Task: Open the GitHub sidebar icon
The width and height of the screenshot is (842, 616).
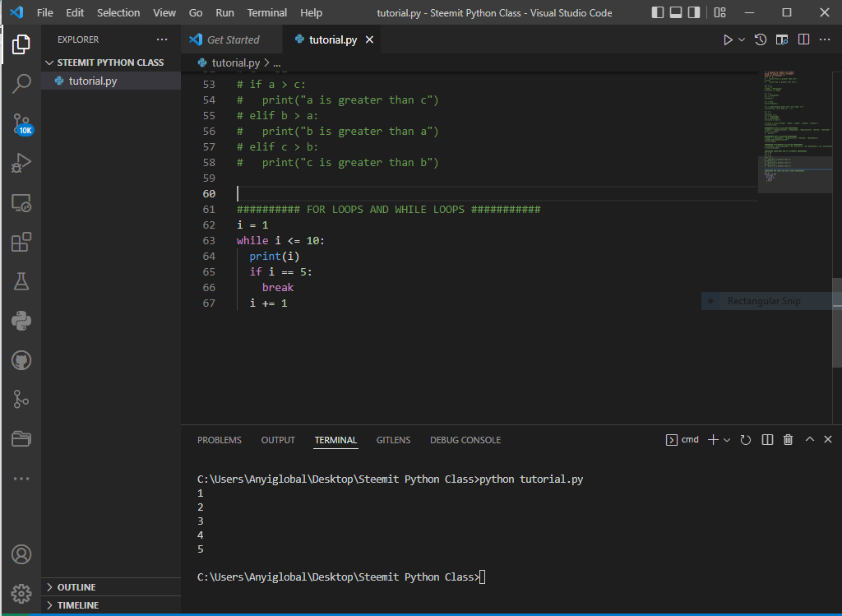Action: point(21,360)
